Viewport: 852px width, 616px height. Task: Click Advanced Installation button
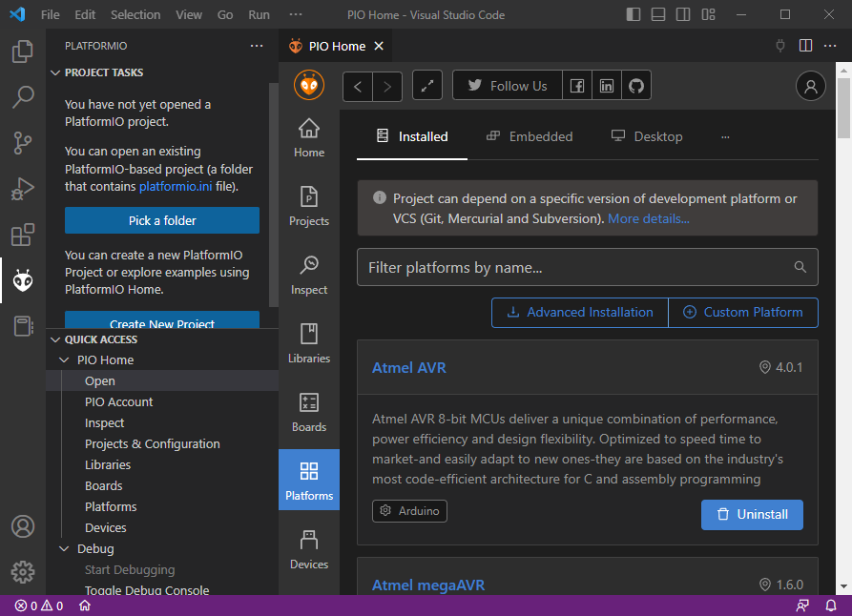(x=580, y=313)
